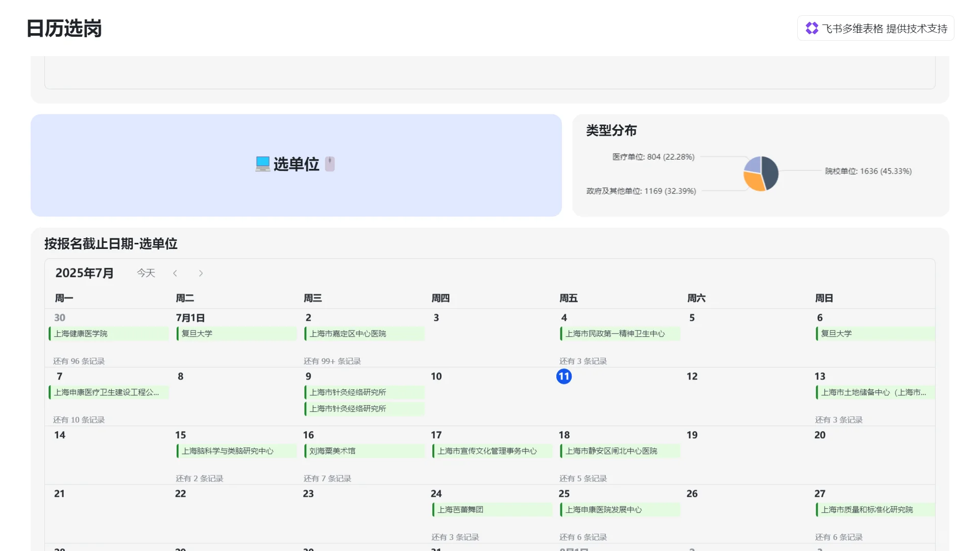Open the 上海申康医院发展中心 record
The width and height of the screenshot is (980, 551).
click(620, 510)
